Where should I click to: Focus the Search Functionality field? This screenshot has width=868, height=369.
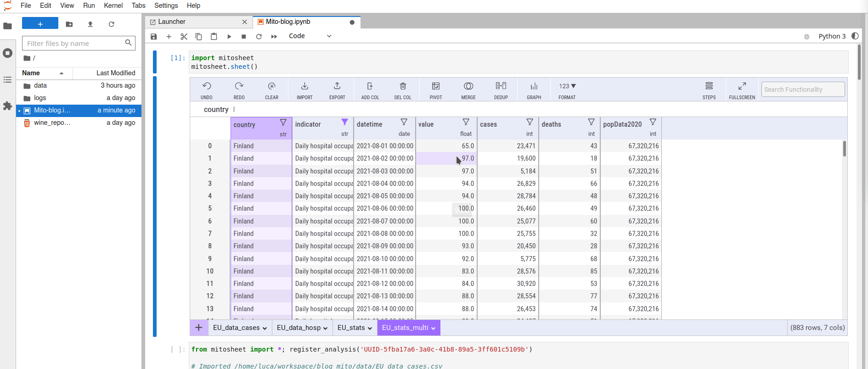(803, 89)
